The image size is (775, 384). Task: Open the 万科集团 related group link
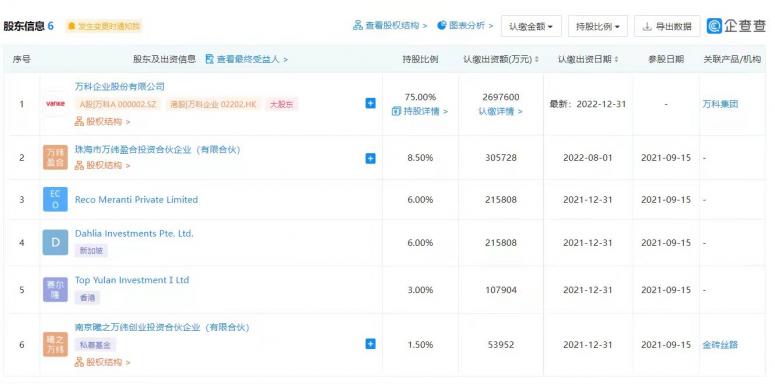tap(720, 104)
